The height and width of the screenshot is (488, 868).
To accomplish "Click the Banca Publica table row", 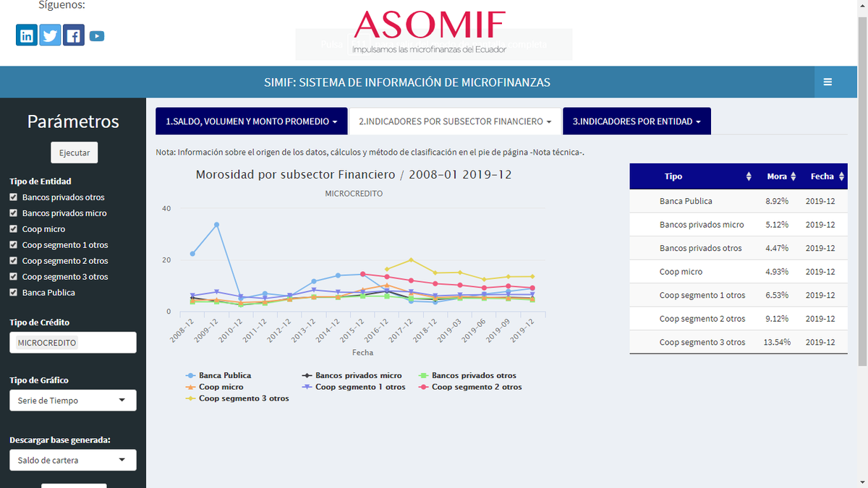I will coord(739,201).
